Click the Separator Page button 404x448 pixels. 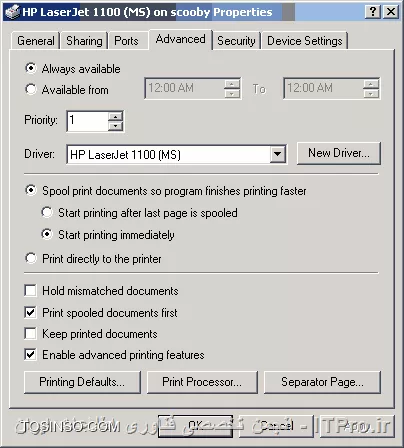[322, 382]
